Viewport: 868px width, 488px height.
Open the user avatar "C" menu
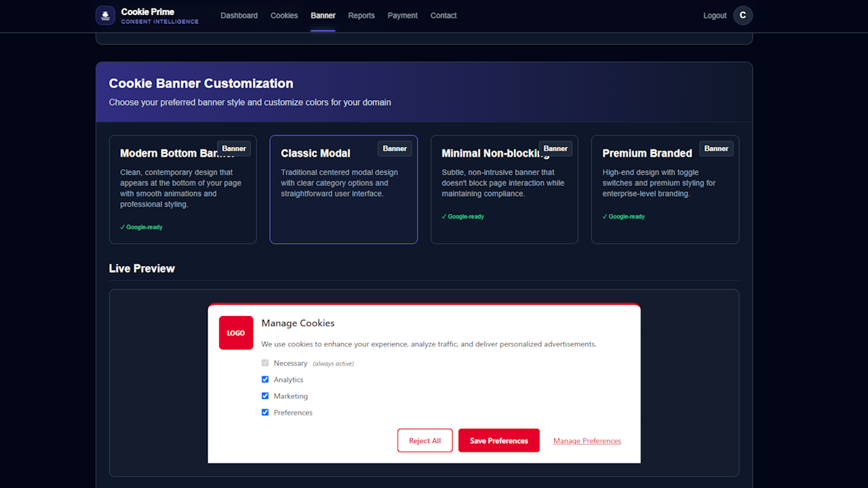click(x=743, y=15)
